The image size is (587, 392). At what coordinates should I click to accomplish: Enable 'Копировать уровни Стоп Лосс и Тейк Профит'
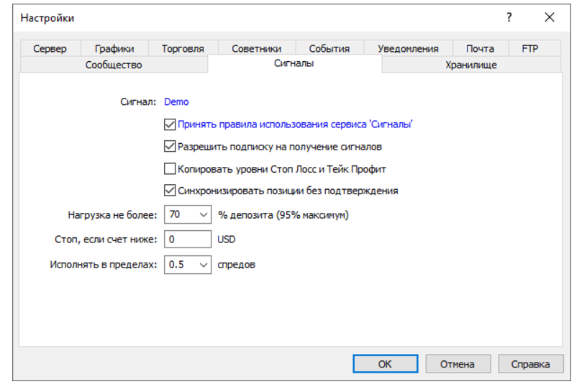pyautogui.click(x=170, y=169)
